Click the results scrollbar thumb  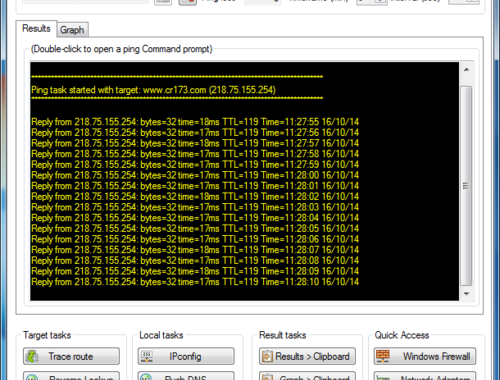point(466,186)
